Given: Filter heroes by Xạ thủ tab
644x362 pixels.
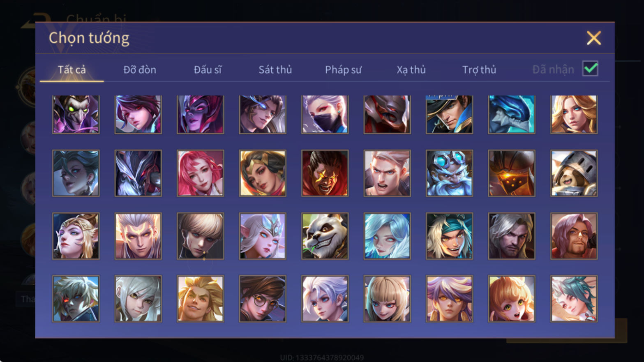Looking at the screenshot, I should coord(411,69).
